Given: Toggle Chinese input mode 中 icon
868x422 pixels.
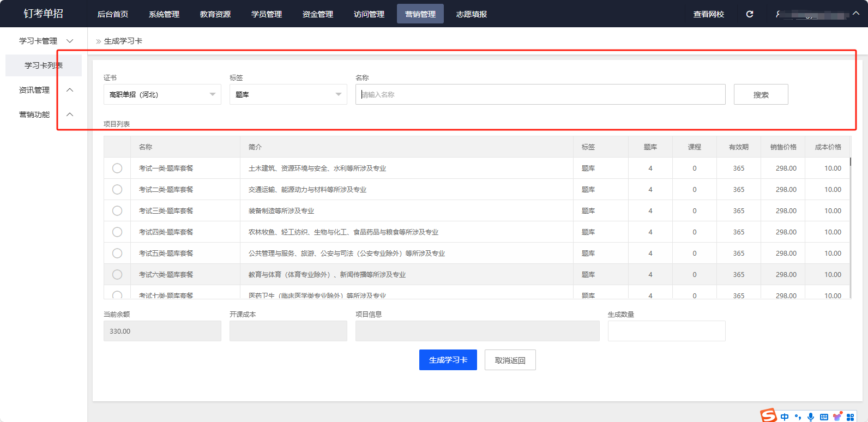Looking at the screenshot, I should coord(785,417).
